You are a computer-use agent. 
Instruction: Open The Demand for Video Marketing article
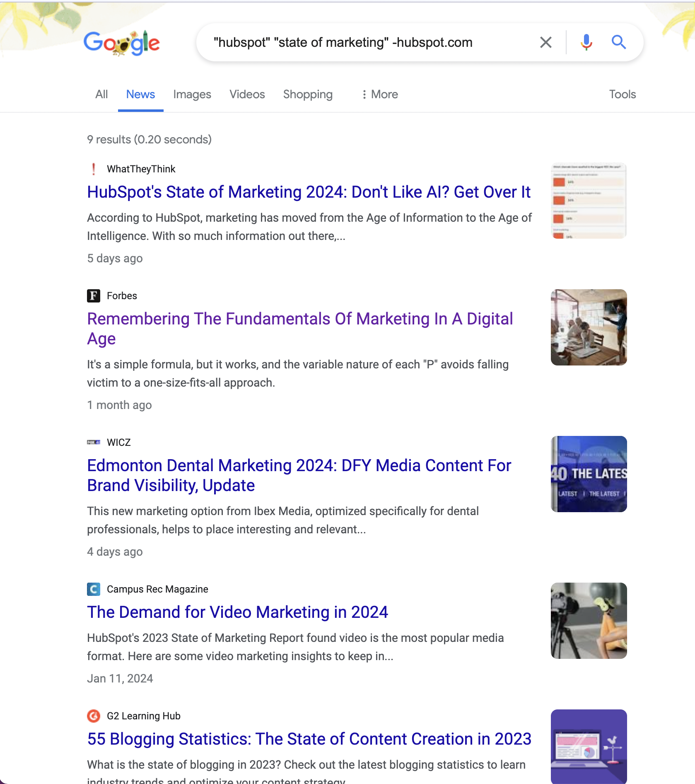(x=237, y=612)
